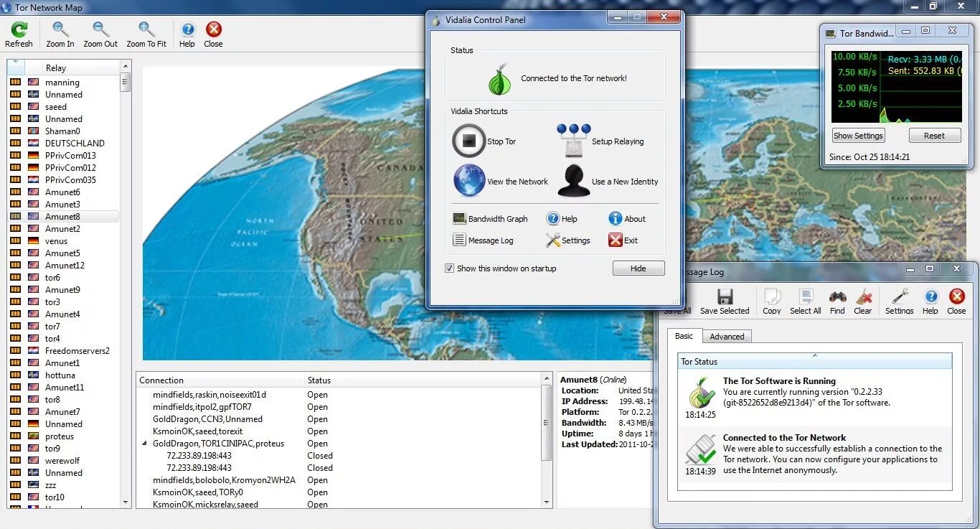Open Help in Tor Network Map toolbar

[x=187, y=34]
